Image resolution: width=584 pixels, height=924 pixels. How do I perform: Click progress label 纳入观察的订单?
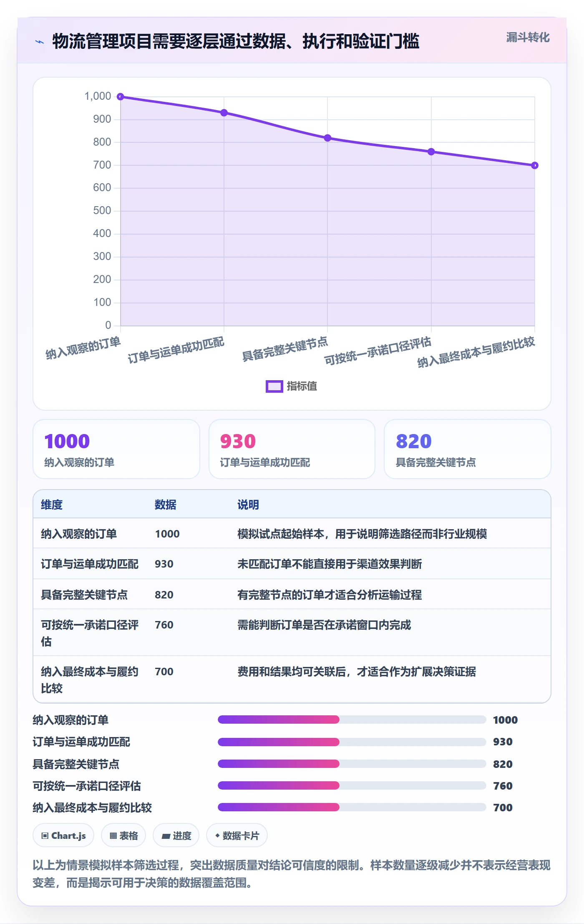(70, 720)
